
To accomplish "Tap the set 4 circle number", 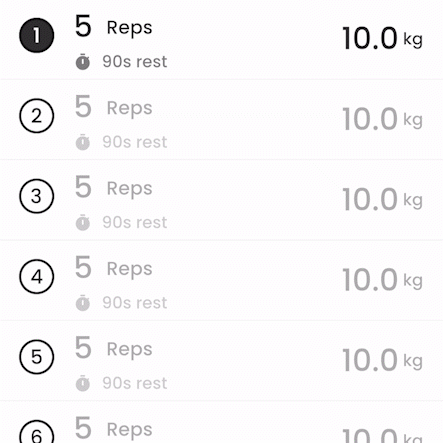I will point(37,276).
